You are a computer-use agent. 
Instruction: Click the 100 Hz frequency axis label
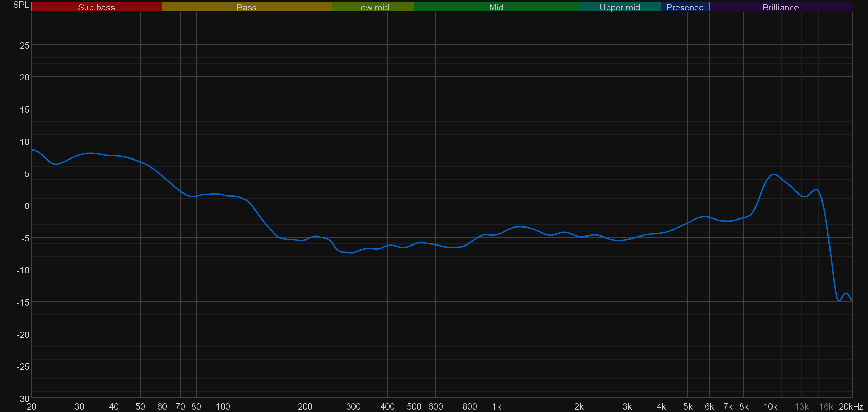(223, 406)
